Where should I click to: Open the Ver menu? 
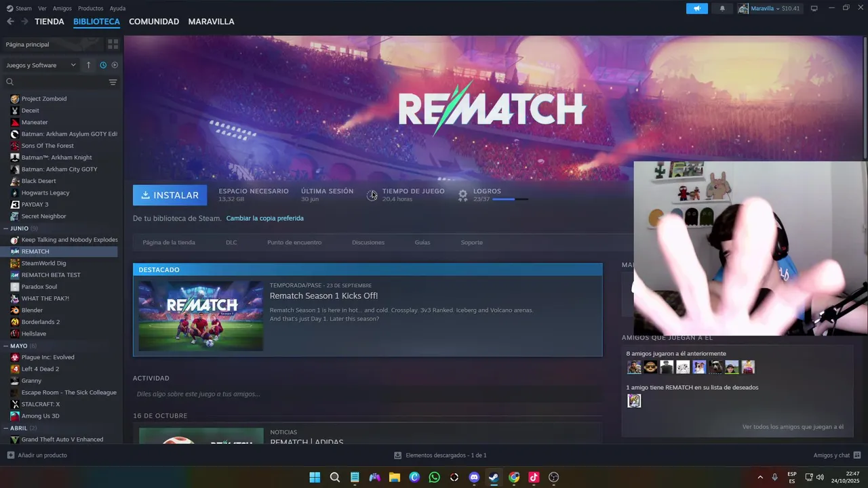point(42,8)
